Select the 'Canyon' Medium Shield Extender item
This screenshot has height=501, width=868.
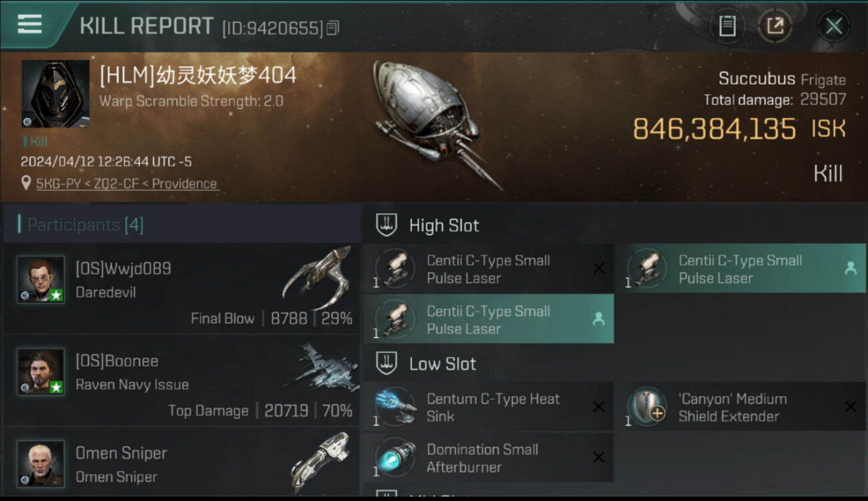tap(740, 407)
